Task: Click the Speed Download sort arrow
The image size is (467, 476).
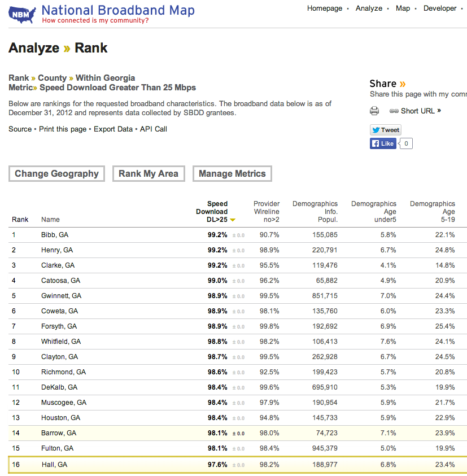Action: pos(233,220)
